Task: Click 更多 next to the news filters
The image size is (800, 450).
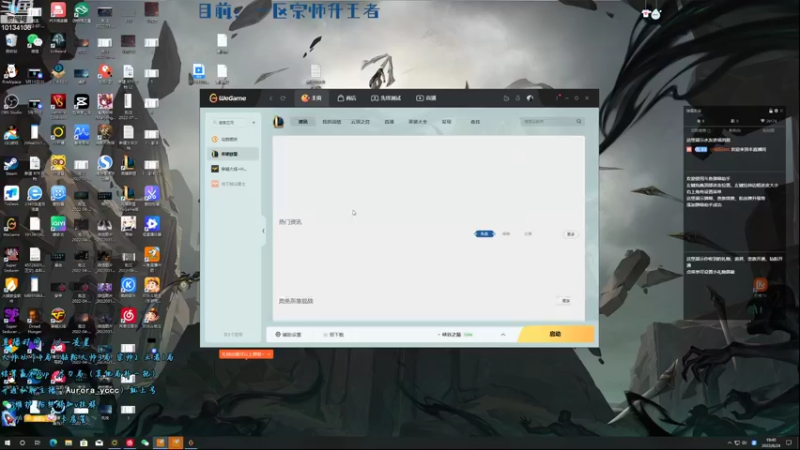Action: (571, 234)
